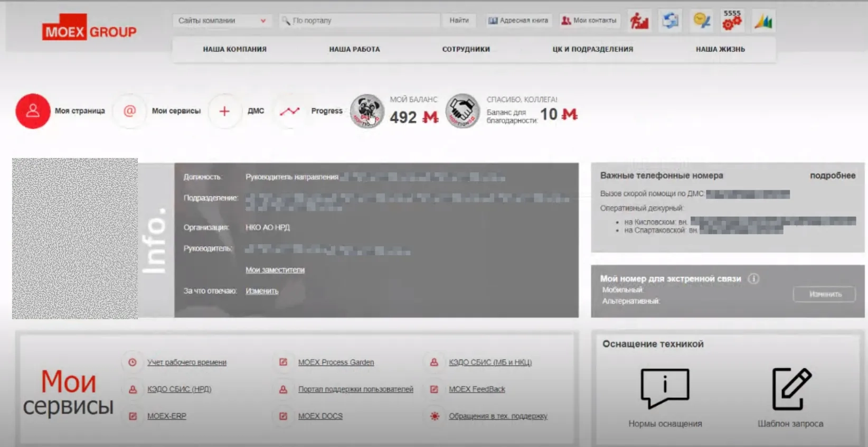Click the blue sync arrows icon in header
This screenshot has height=447, width=868.
pyautogui.click(x=671, y=21)
